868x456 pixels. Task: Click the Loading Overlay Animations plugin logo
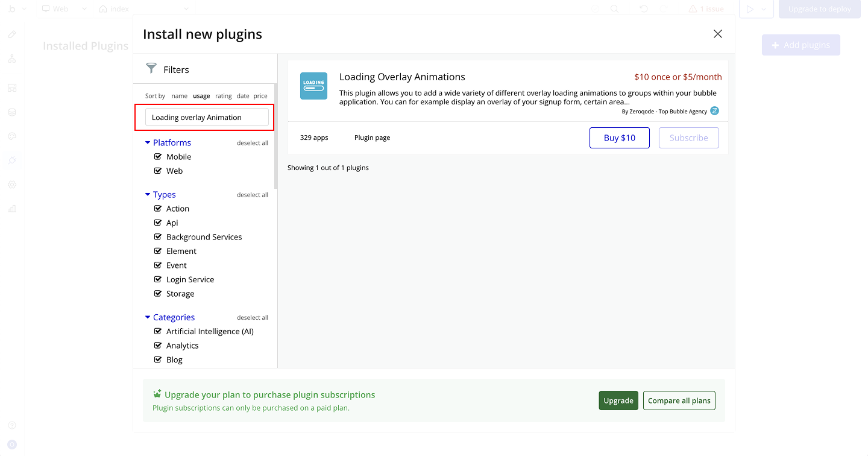(313, 86)
